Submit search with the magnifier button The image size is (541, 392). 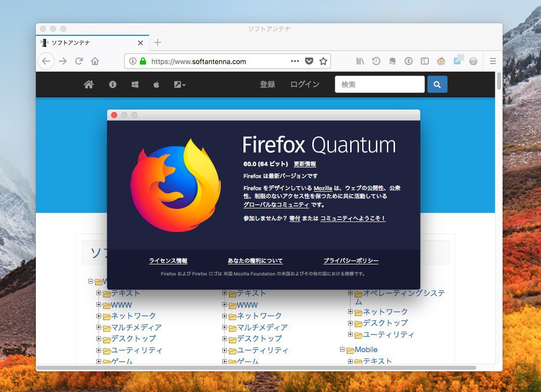pyautogui.click(x=437, y=84)
